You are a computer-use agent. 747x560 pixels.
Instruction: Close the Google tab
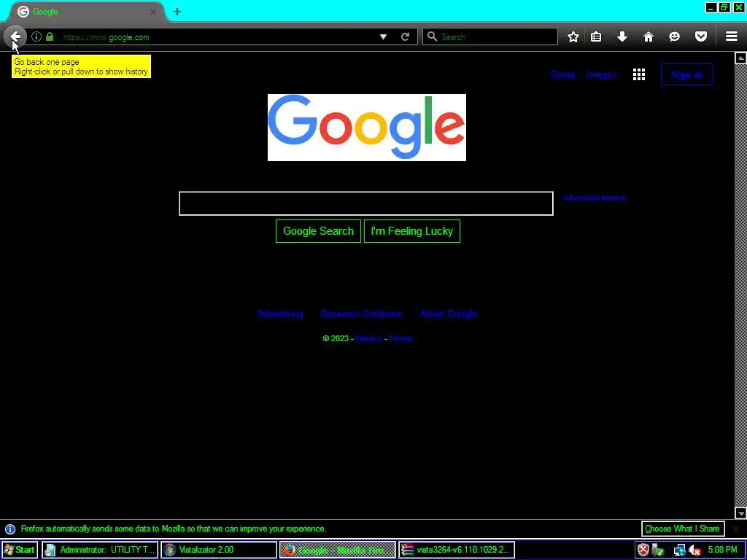click(152, 12)
